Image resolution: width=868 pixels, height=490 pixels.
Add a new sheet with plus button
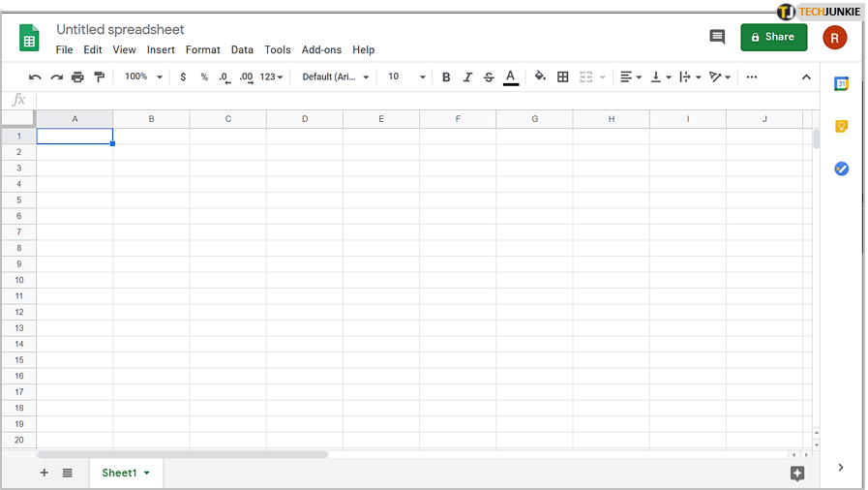[x=44, y=473]
